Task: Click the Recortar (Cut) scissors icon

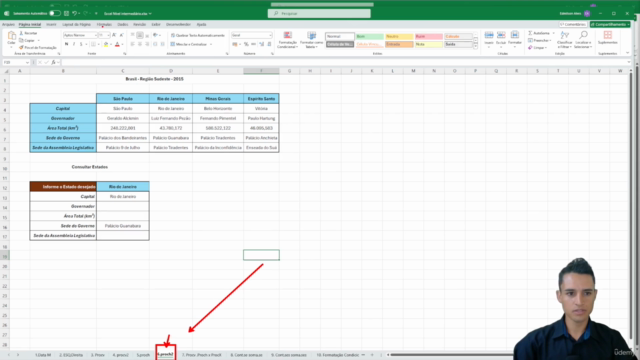Action: point(22,33)
